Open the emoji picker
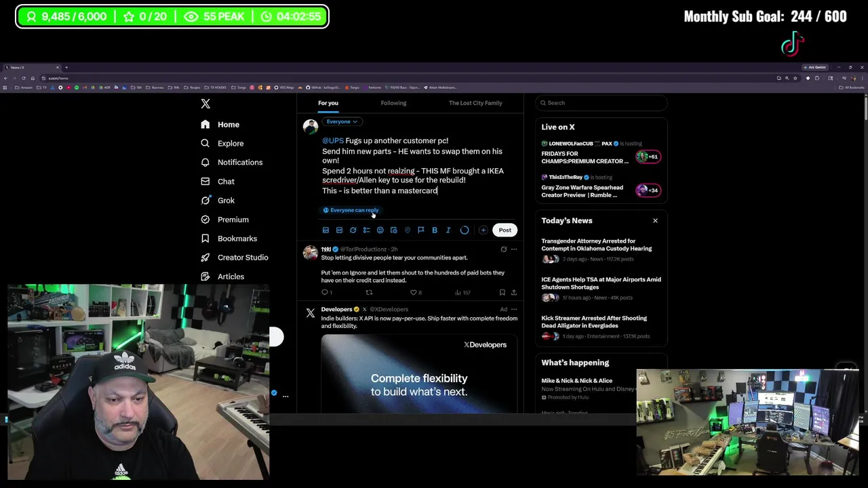The height and width of the screenshot is (488, 868). click(x=380, y=230)
